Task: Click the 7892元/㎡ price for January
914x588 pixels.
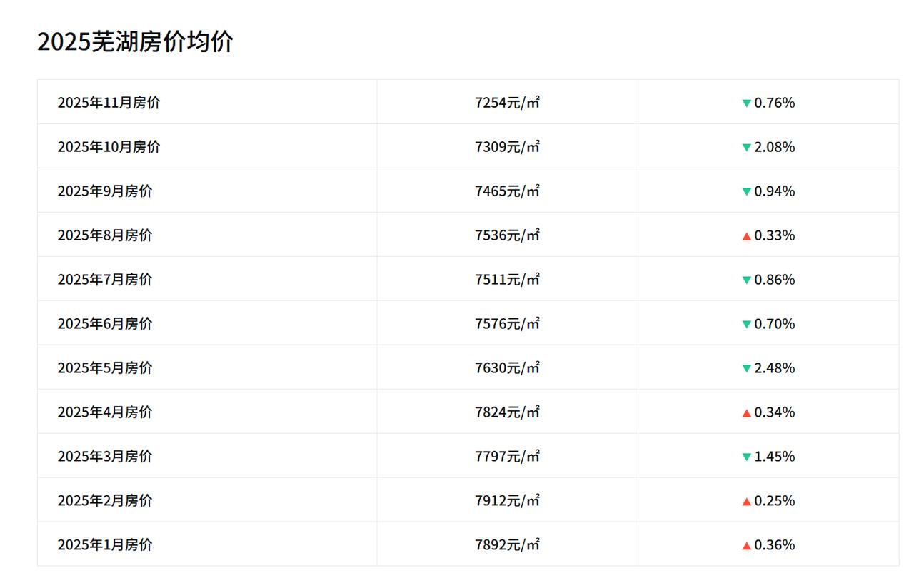Action: (507, 545)
